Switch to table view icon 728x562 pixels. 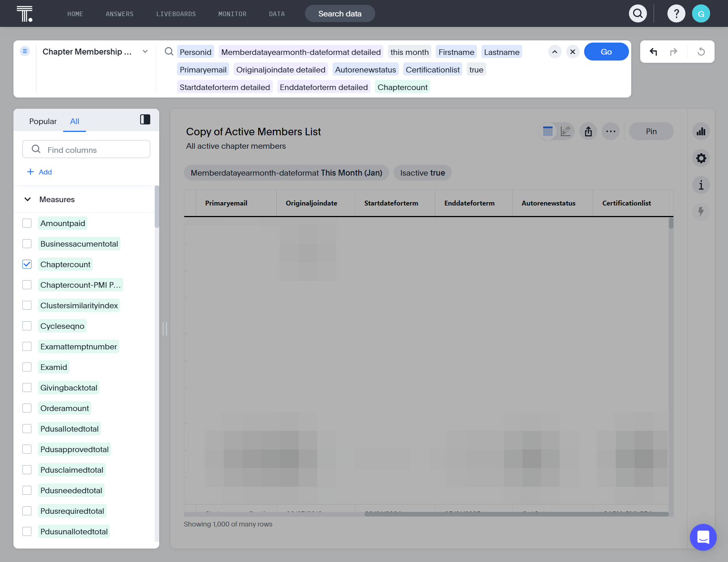click(x=548, y=132)
